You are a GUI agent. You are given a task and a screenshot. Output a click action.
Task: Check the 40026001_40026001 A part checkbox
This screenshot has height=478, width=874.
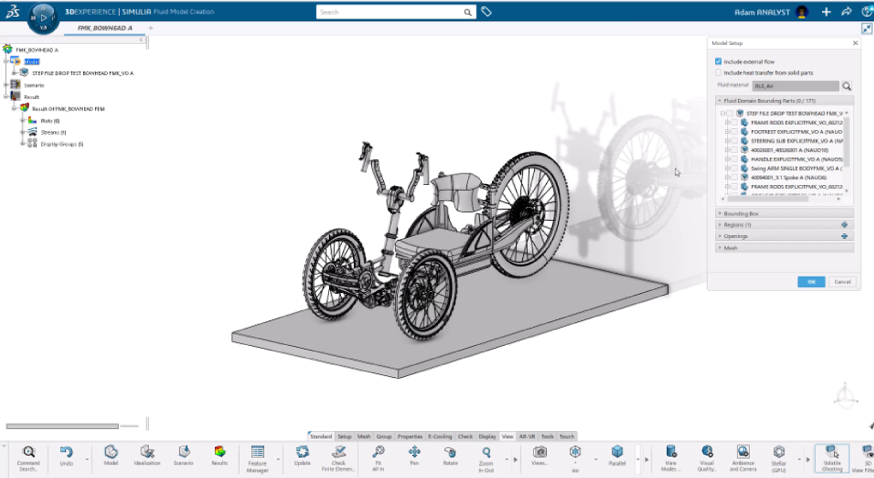pyautogui.click(x=734, y=150)
